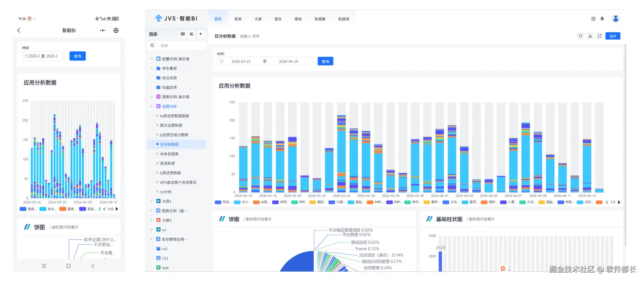Screen dimensions: 644x281
Task: Tap the mobile mini-program close target icon
Action: click(x=116, y=30)
